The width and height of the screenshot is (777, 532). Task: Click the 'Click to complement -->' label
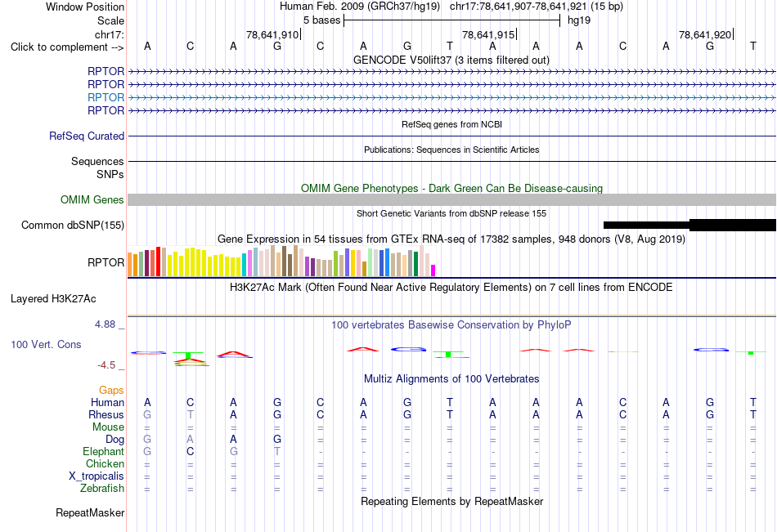pyautogui.click(x=67, y=47)
